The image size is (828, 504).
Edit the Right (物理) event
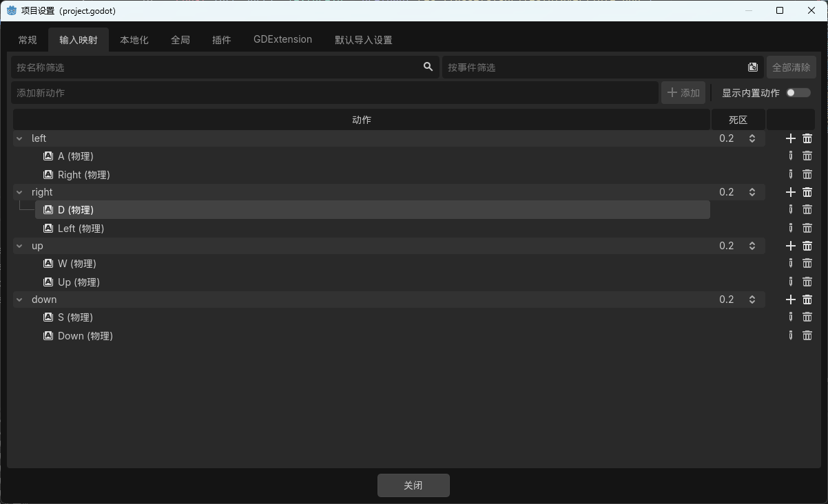coord(791,174)
